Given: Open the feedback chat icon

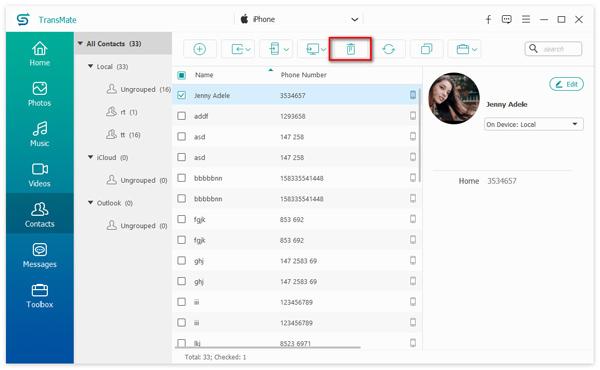Looking at the screenshot, I should point(507,19).
